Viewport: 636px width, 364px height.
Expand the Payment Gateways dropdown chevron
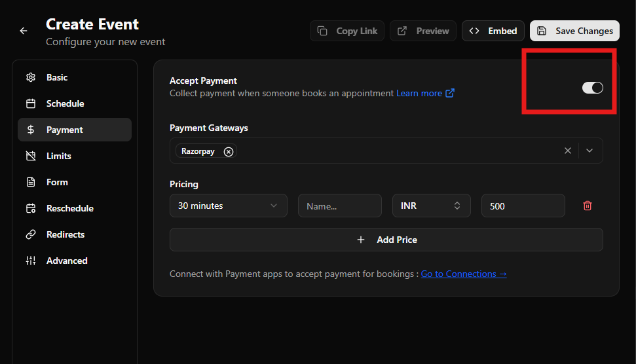click(589, 151)
